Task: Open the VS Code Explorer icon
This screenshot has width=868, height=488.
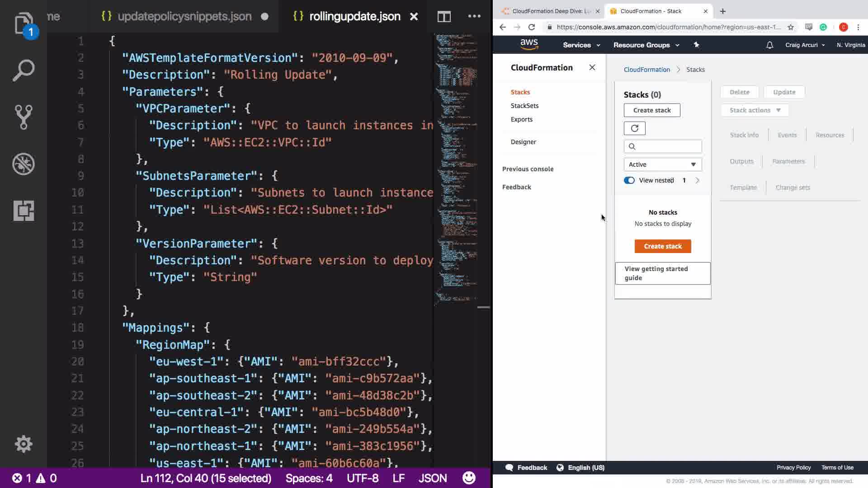Action: click(x=24, y=23)
